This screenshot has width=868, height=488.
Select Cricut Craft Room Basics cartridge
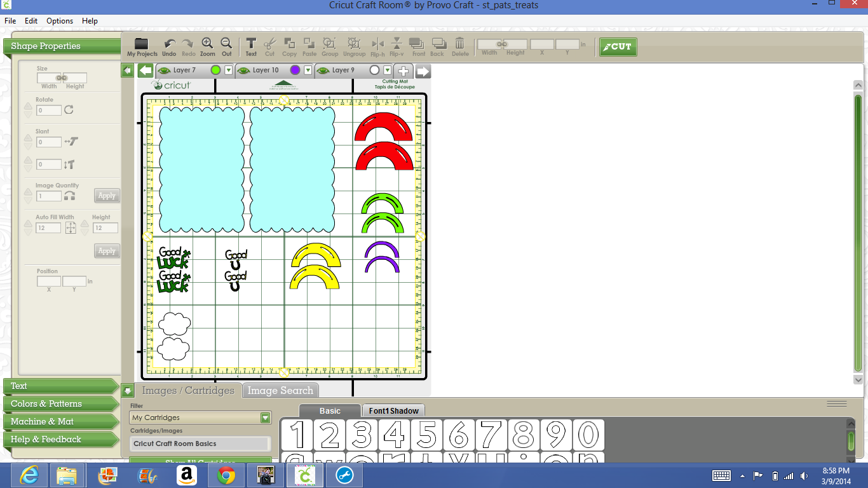[200, 444]
